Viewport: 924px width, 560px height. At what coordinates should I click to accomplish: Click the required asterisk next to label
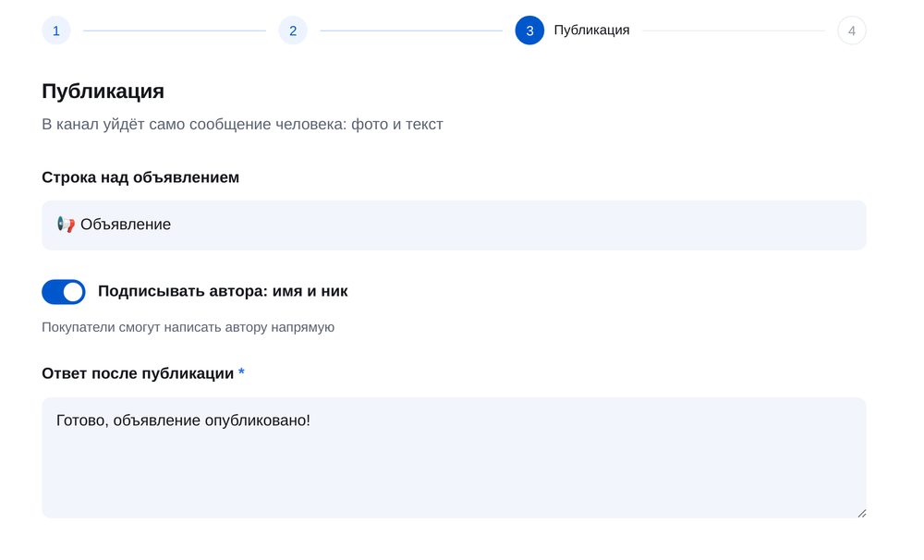coord(241,372)
